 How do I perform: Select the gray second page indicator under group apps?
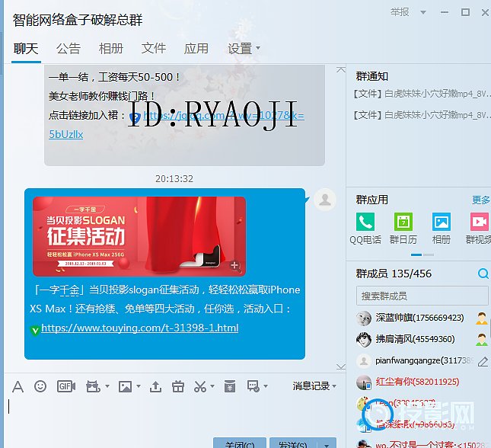(429, 255)
